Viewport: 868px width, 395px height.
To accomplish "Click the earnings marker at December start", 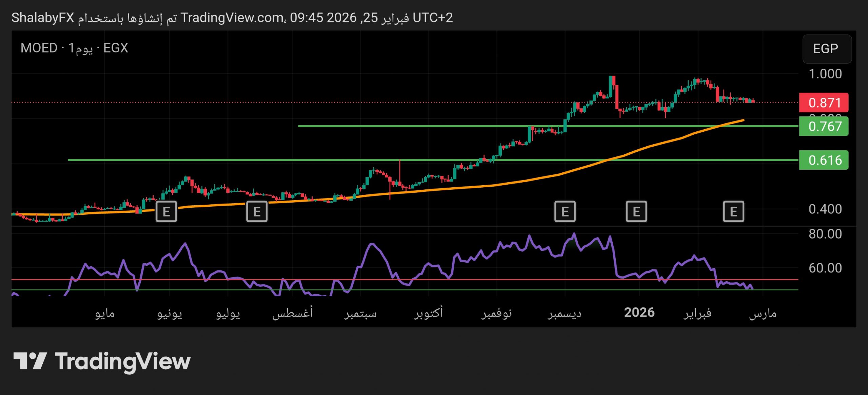I will [565, 211].
